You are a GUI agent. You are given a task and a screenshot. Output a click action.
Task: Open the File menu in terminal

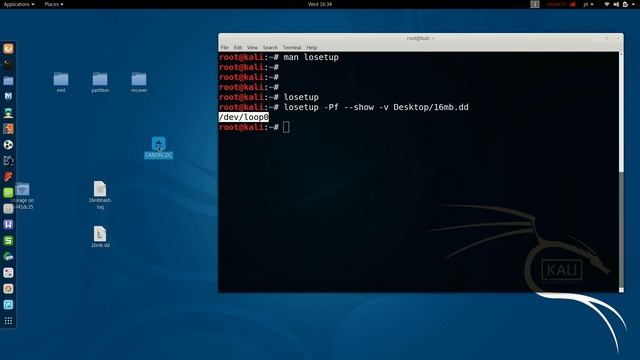(x=224, y=47)
